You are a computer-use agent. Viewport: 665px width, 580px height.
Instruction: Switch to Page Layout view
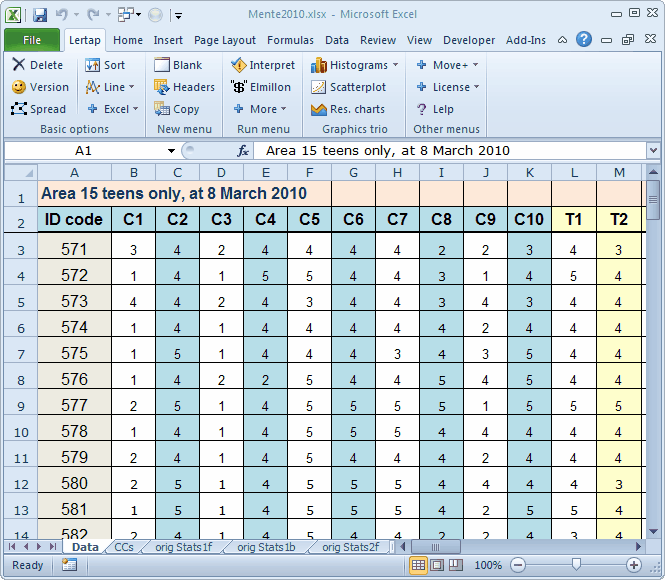437,565
